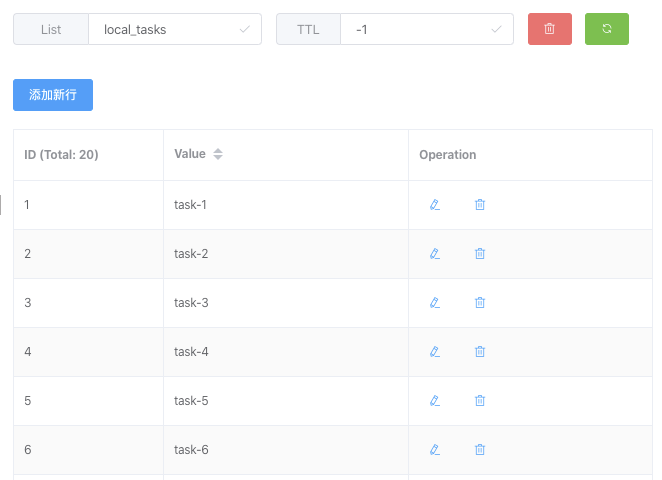Viewport: 662px width, 480px height.
Task: Delete the task-2 row
Action: point(480,254)
